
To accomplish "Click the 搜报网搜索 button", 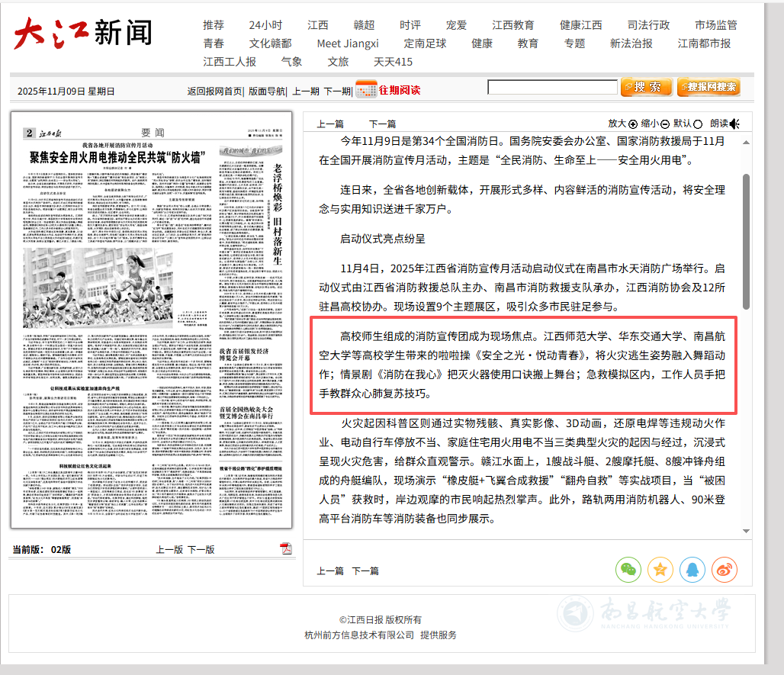I will pos(708,88).
